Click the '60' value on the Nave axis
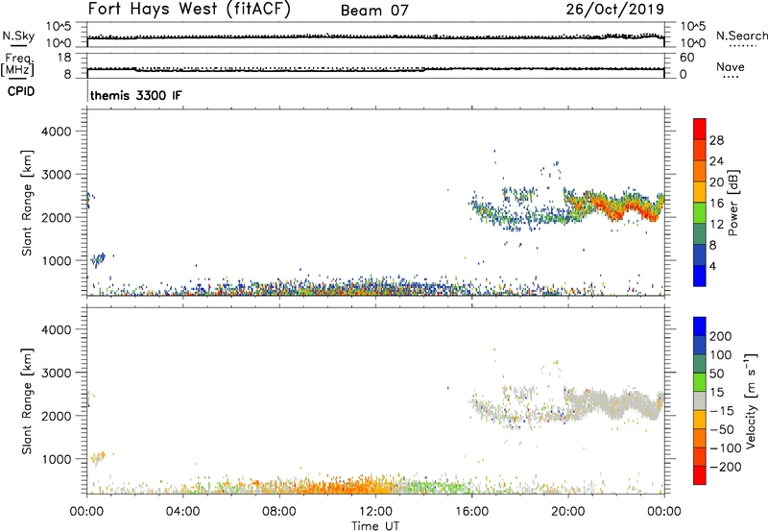768x532 pixels. [x=686, y=58]
